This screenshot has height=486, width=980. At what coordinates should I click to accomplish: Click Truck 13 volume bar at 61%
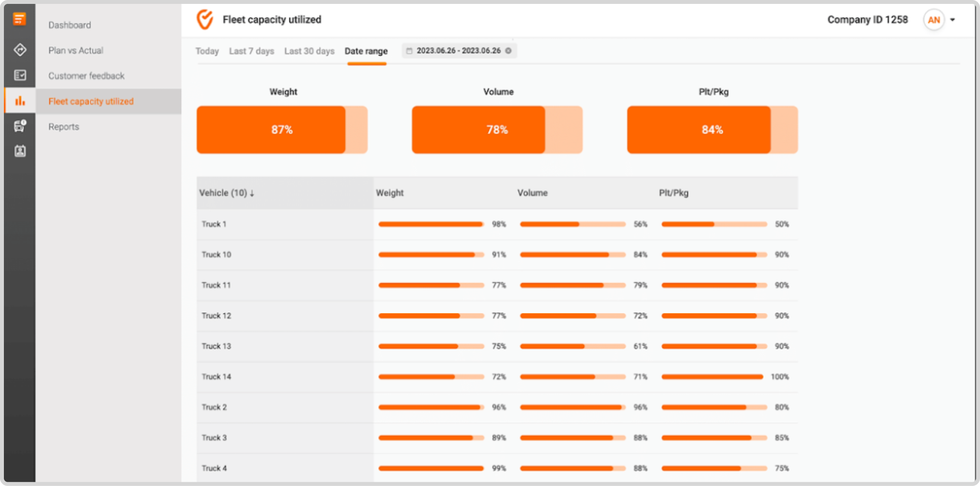point(573,347)
